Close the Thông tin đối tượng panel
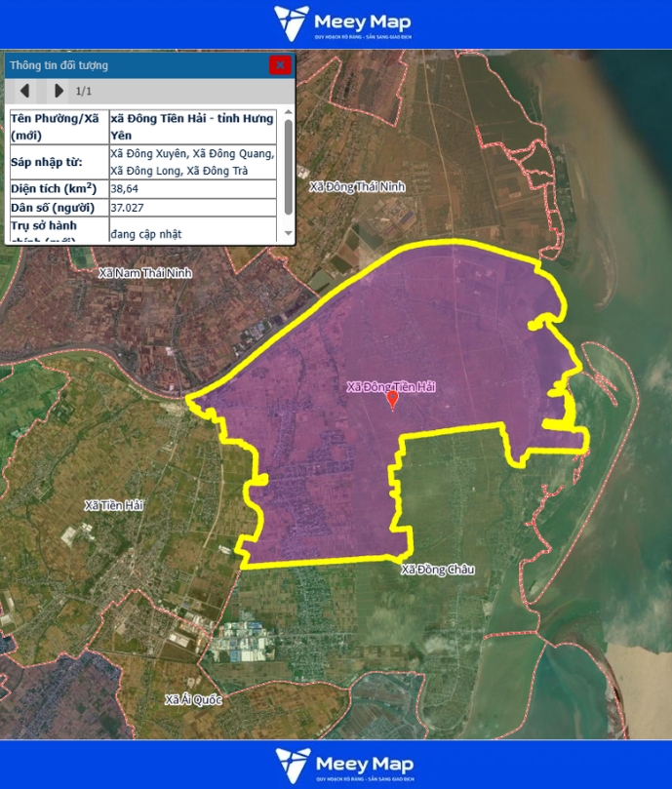Viewport: 672px width, 789px height. (x=280, y=65)
